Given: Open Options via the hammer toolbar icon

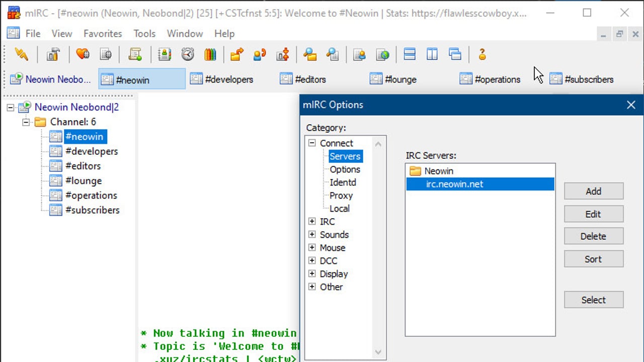Looking at the screenshot, I should click(53, 54).
